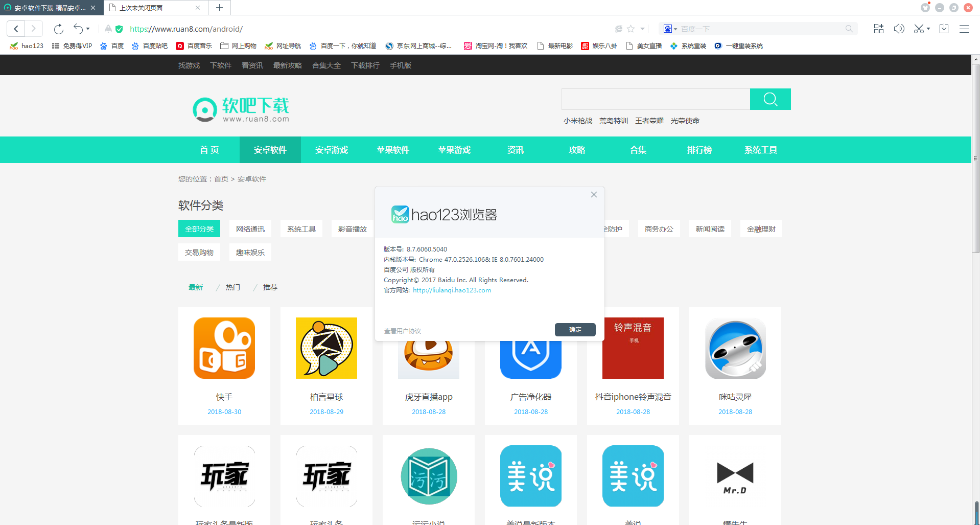Viewport: 980px width, 525px height.
Task: Click the browser forward arrow
Action: click(34, 29)
